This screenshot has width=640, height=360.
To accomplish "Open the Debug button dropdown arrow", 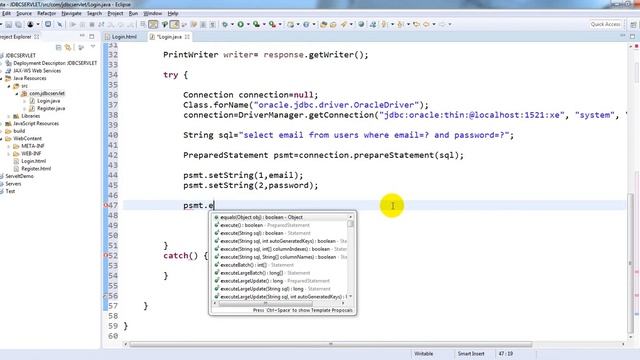I will (232, 24).
